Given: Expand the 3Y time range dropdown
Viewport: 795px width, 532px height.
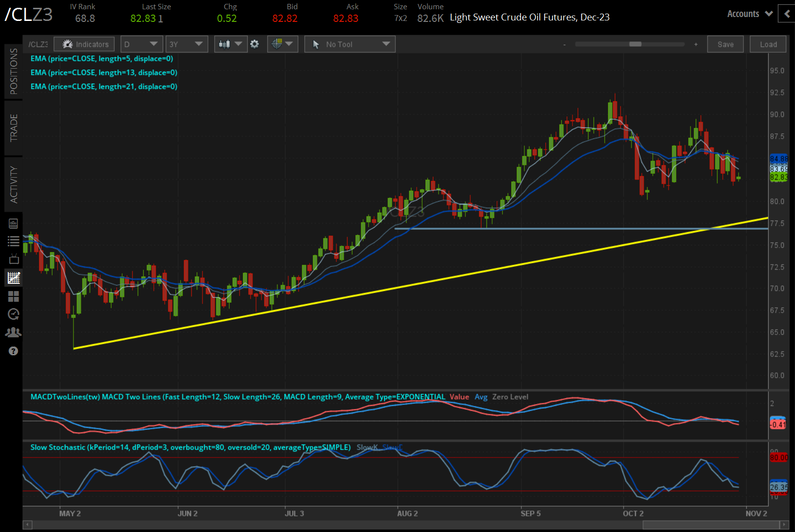Looking at the screenshot, I should (x=186, y=44).
